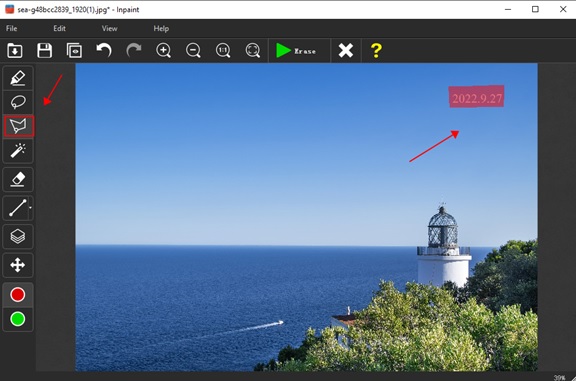Select the Marker tool
The height and width of the screenshot is (381, 576).
[18, 78]
